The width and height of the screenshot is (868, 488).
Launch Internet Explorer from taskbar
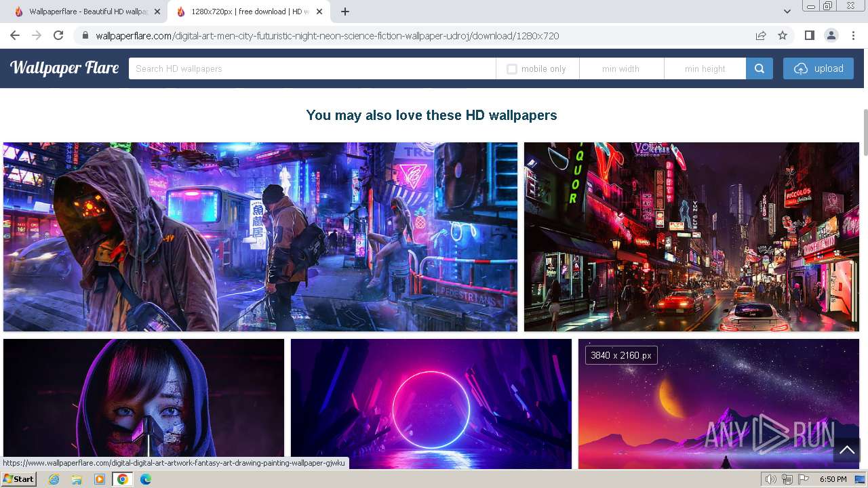(54, 479)
